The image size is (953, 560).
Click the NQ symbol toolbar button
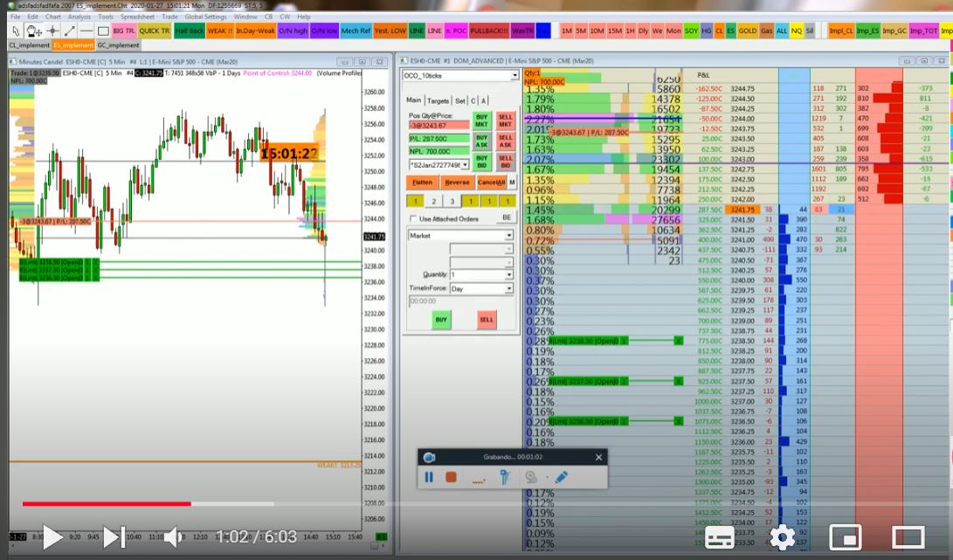pyautogui.click(x=796, y=31)
